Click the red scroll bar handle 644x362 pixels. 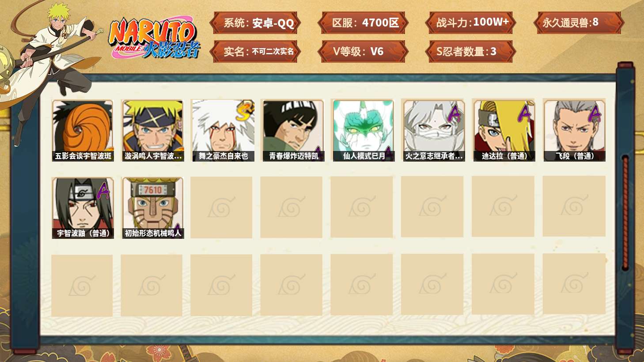625,212
